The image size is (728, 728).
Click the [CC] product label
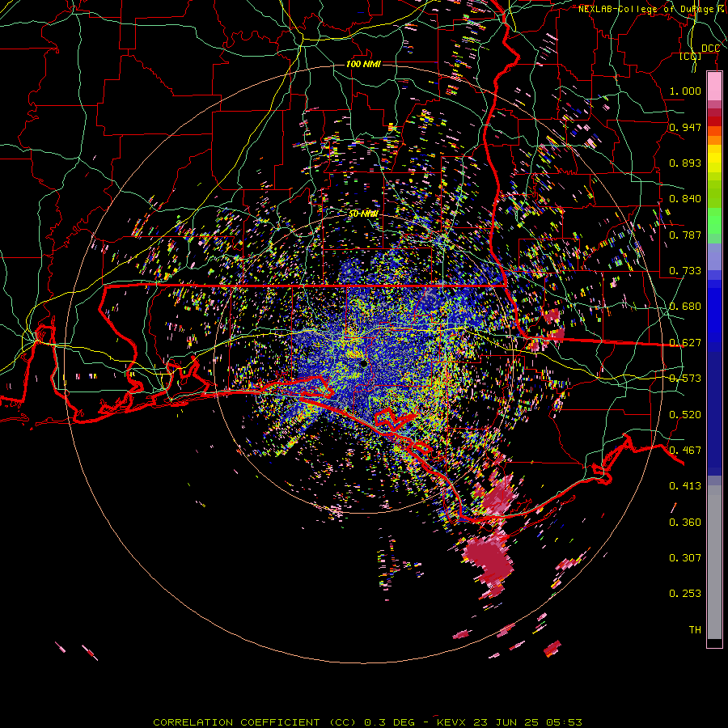pos(691,57)
